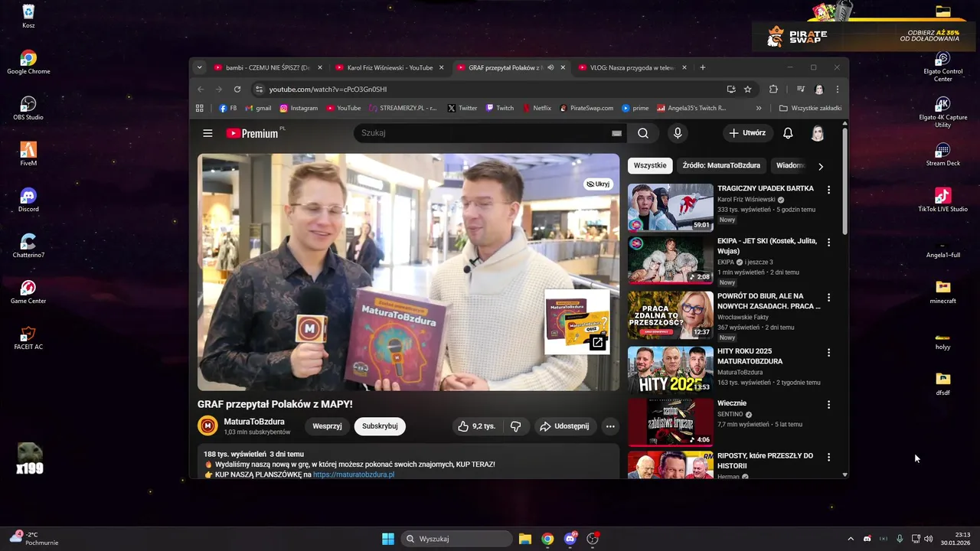Open the FiveM desktop icon
Screen dimensions: 980x551
coord(28,155)
